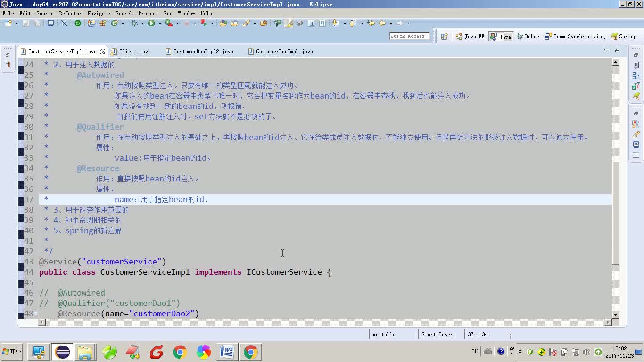Image resolution: width=644 pixels, height=362 pixels.
Task: Click the Back navigation yellow arrow
Action: click(x=382, y=23)
